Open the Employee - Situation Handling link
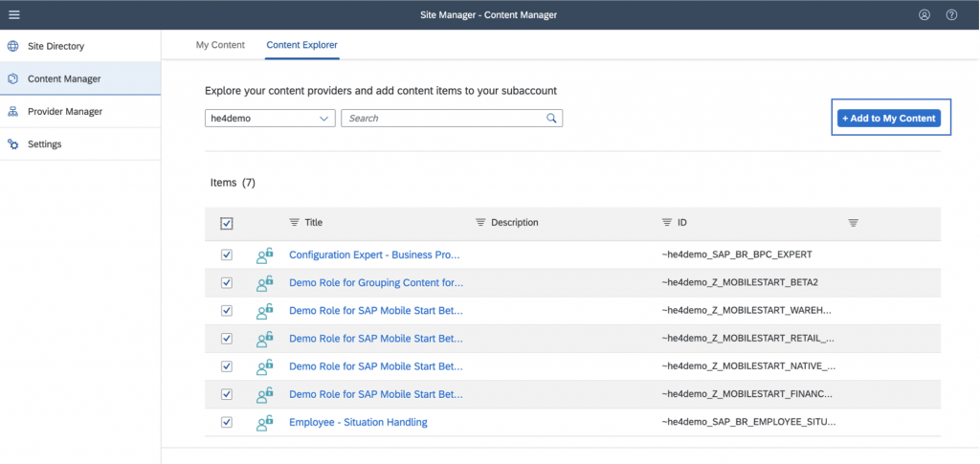Viewport: 980px width, 464px height. tap(358, 422)
